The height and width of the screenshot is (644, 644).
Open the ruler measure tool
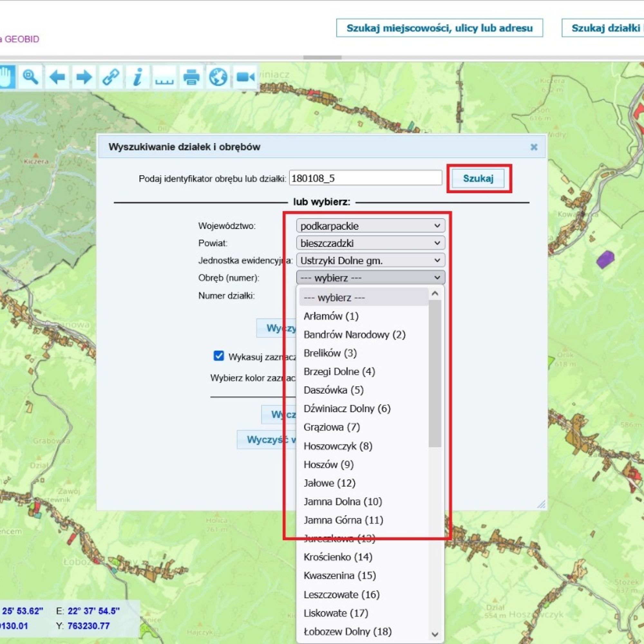coord(164,77)
